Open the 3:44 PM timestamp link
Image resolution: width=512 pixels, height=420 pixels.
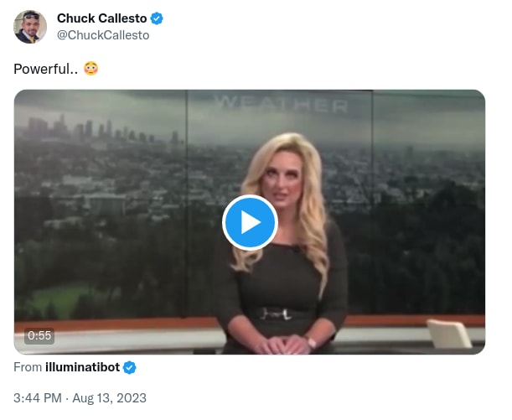(x=38, y=398)
